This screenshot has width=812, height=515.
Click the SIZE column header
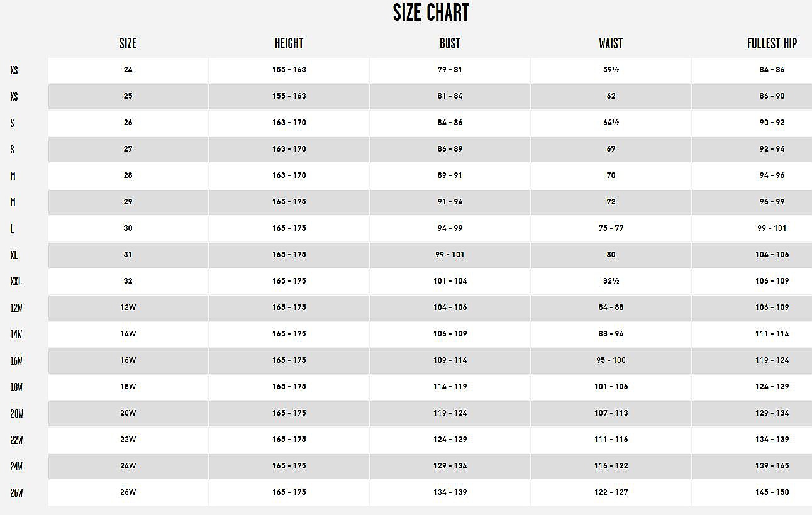coord(128,43)
